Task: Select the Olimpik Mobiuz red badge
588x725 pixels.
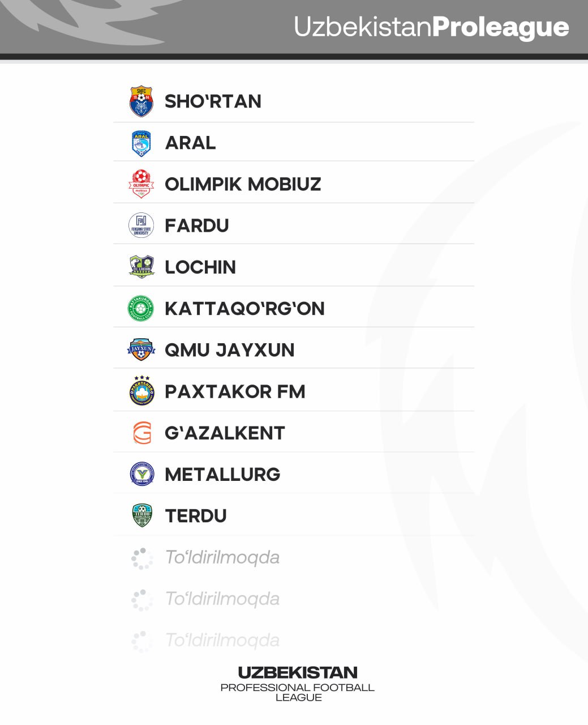Action: click(141, 184)
